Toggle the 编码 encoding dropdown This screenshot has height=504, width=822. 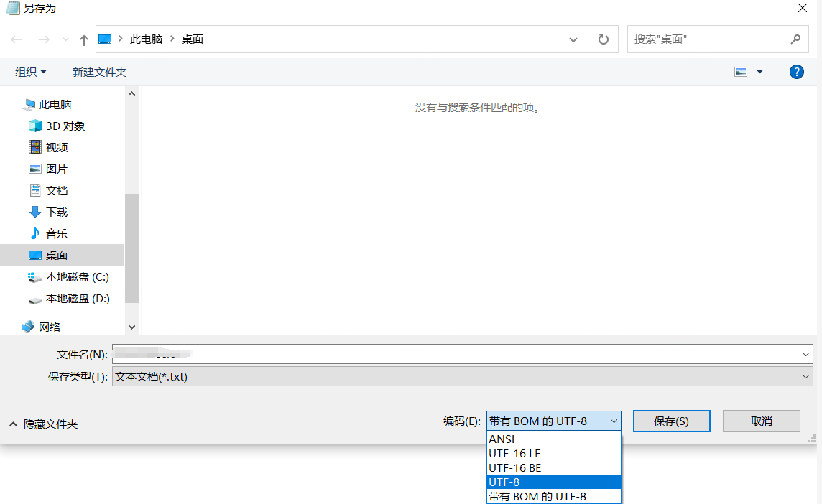(554, 421)
